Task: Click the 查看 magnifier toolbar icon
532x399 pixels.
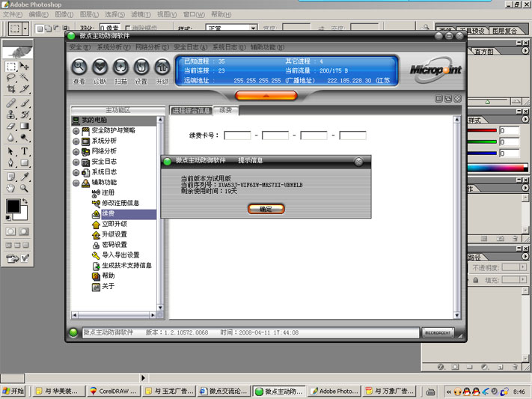Action: [79, 67]
